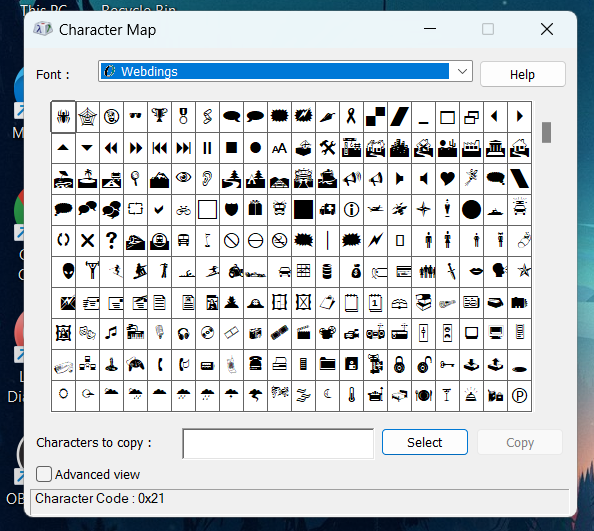Pick the solid black circle in the second row
Viewport: 594px width, 531px height.
pos(255,148)
